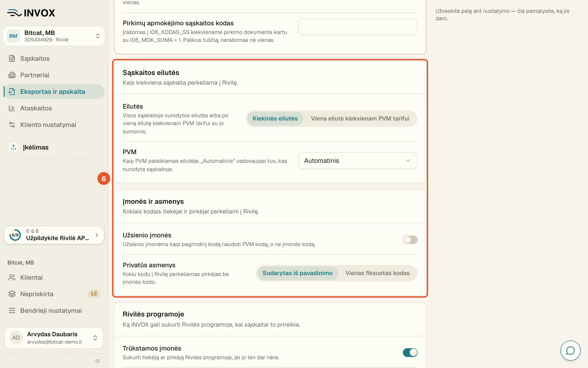588x368 pixels.
Task: Click the Ataskaitos chart icon
Action: pyautogui.click(x=12, y=108)
